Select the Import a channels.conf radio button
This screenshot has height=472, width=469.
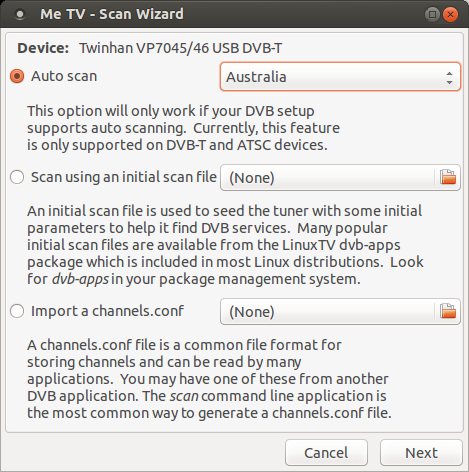[17, 311]
